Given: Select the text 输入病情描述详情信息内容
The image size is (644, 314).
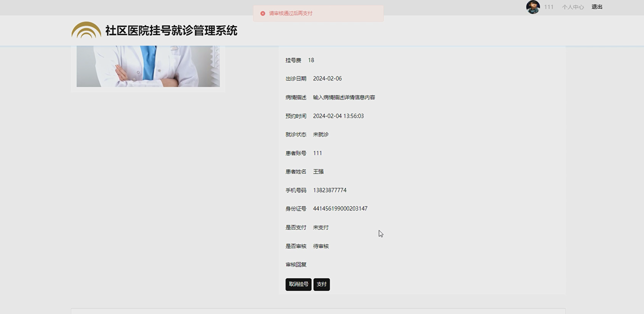Looking at the screenshot, I should 344,97.
